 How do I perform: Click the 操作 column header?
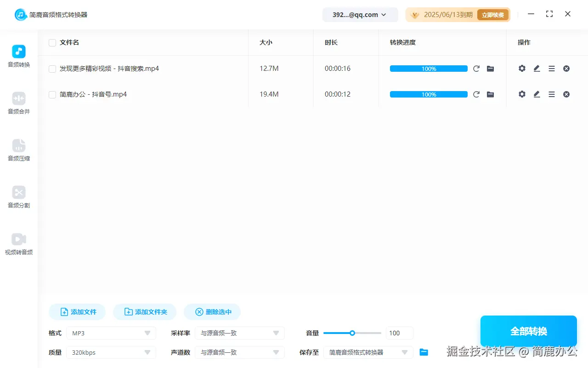tap(524, 42)
